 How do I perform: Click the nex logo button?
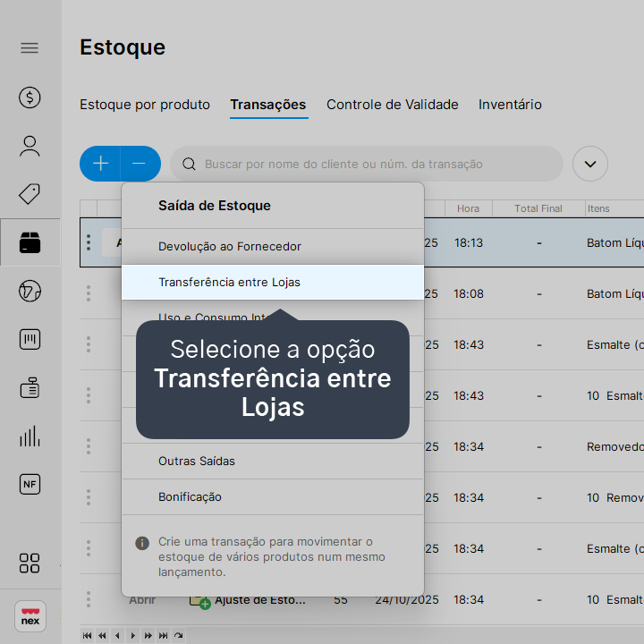(30, 616)
